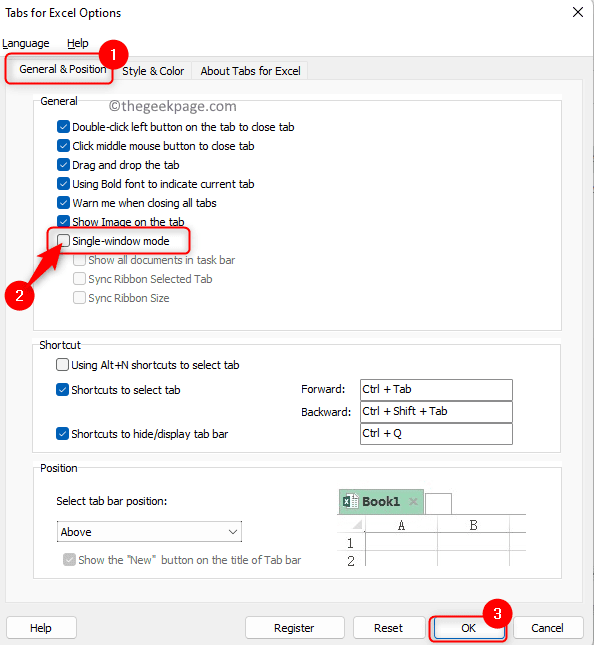
Task: Toggle Using Bold font to indicate current tab
Action: coord(63,183)
